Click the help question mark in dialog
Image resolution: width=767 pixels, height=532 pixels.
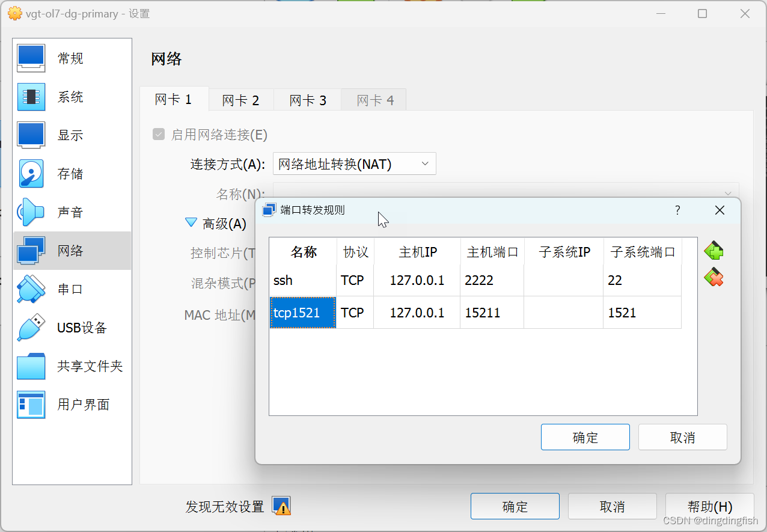677,210
